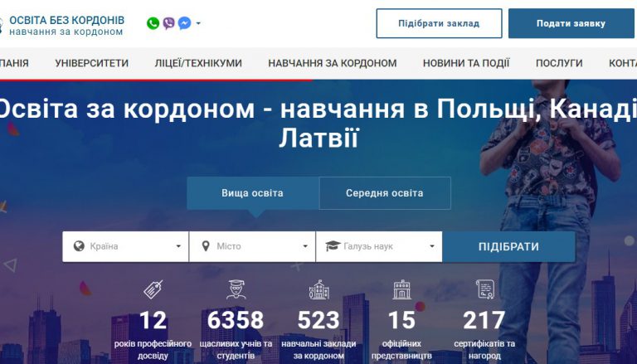This screenshot has width=637, height=364.
Task: Click the Підібрати заклад button
Action: click(x=439, y=23)
